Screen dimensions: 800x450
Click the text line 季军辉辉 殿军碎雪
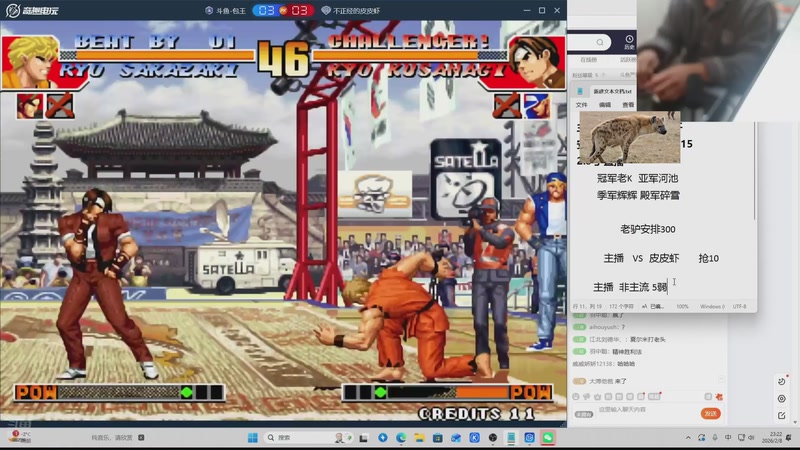point(638,195)
